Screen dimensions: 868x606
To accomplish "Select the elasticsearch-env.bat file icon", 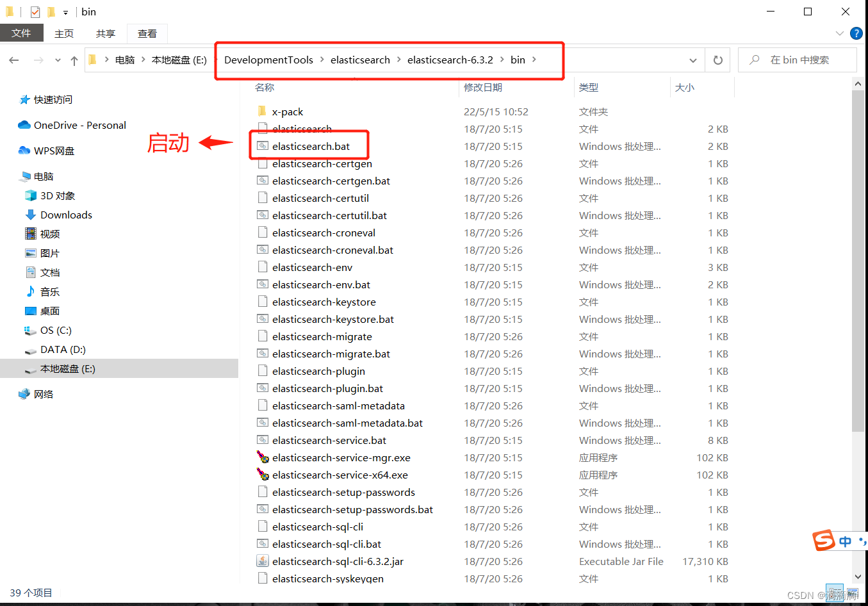I will (x=263, y=284).
